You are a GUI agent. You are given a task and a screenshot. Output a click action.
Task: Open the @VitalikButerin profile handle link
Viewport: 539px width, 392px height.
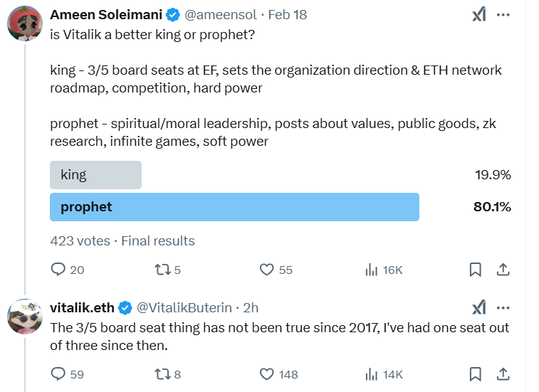(184, 308)
